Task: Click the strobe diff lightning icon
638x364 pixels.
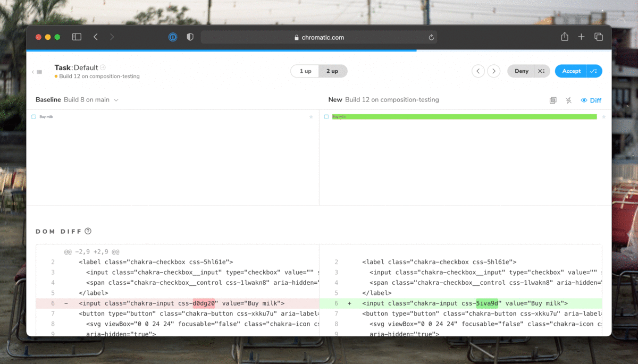Action: click(x=568, y=100)
